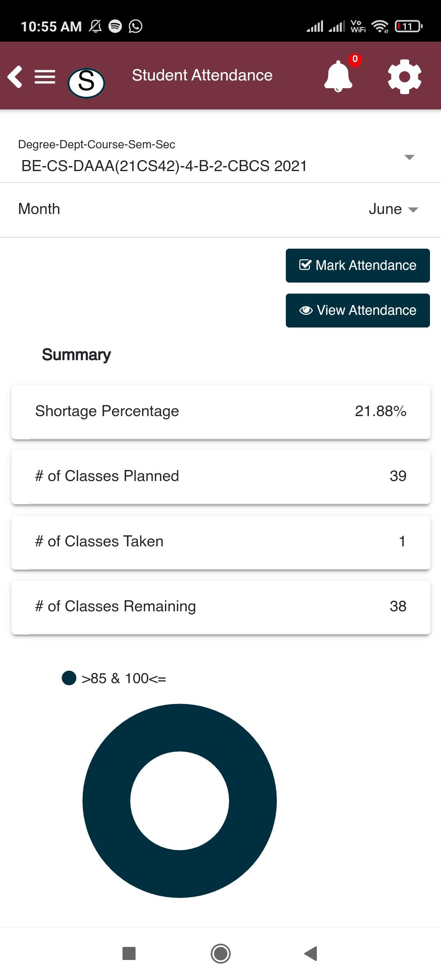441x980 pixels.
Task: Tap the S logo icon
Action: 86,82
